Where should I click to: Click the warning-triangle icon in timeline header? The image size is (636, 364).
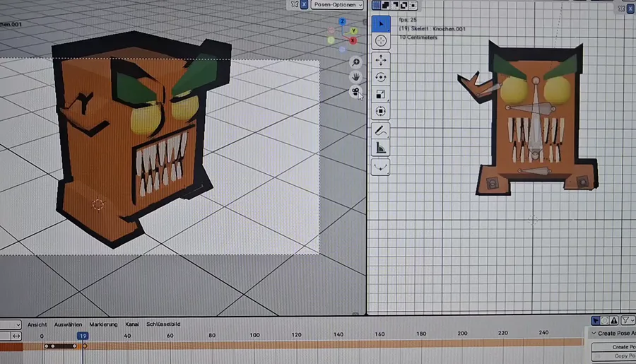pyautogui.click(x=614, y=321)
